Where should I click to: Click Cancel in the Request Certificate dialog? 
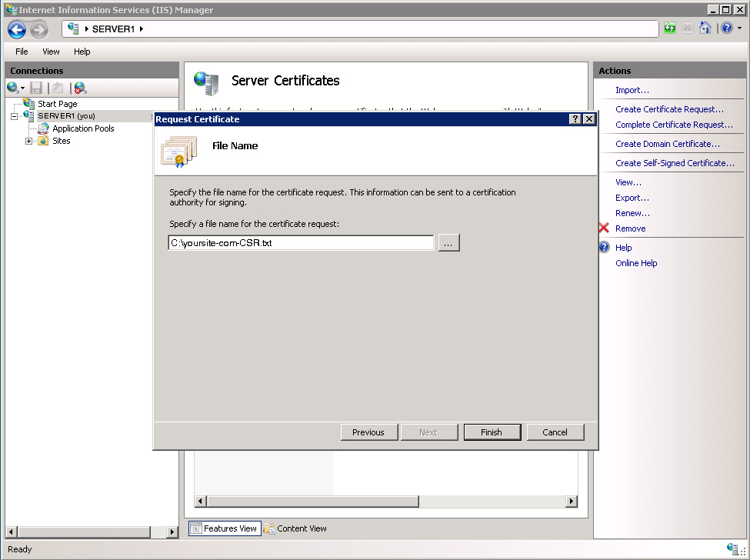coord(555,432)
